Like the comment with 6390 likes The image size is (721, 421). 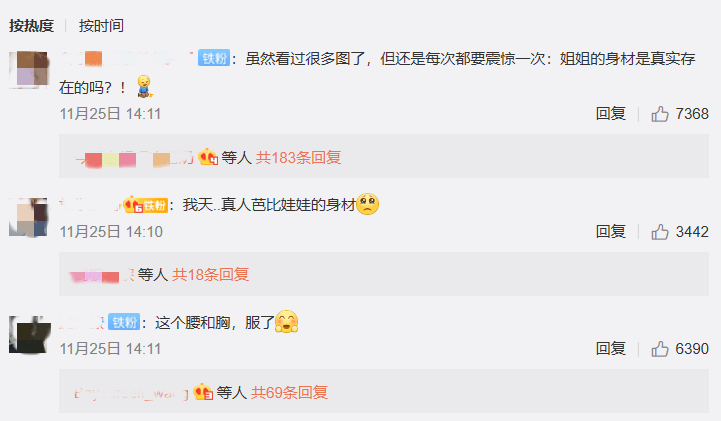660,349
